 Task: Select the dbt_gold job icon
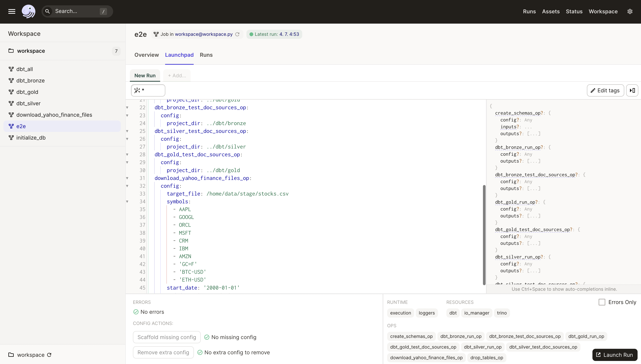(x=11, y=92)
